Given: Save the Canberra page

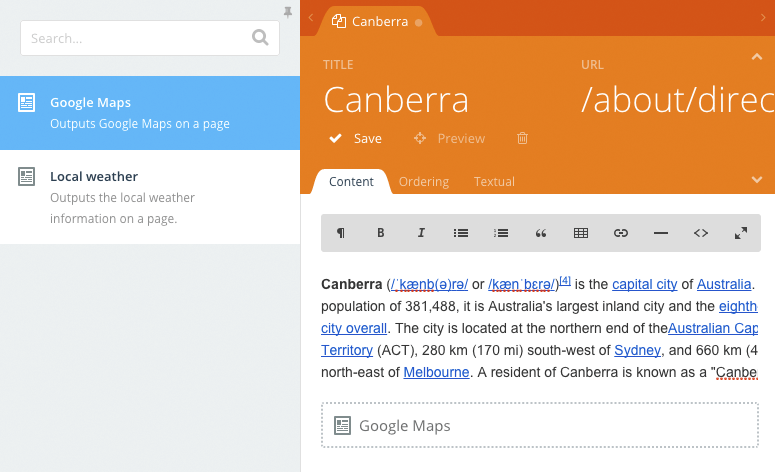Looking at the screenshot, I should [356, 139].
